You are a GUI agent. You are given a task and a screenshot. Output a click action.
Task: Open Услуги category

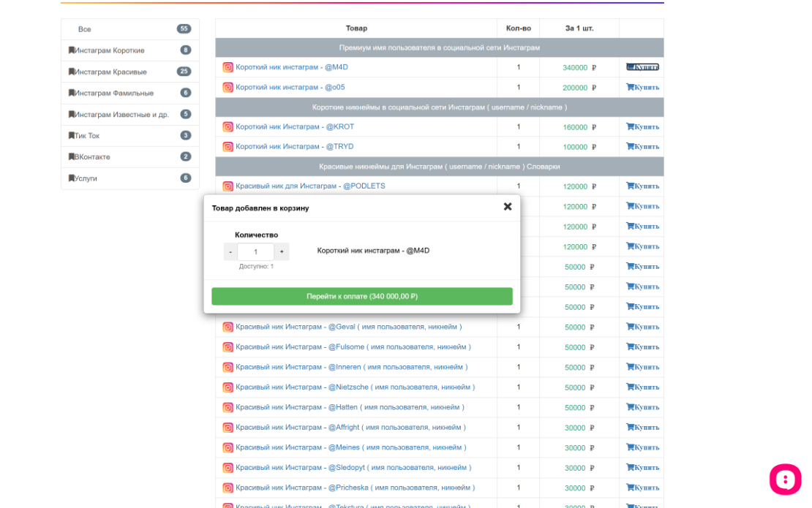[x=130, y=178]
